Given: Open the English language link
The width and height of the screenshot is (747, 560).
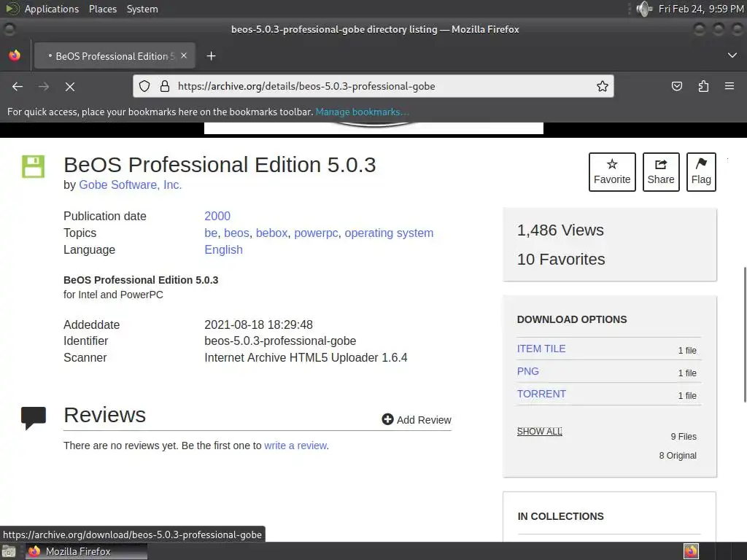Looking at the screenshot, I should click(x=223, y=249).
